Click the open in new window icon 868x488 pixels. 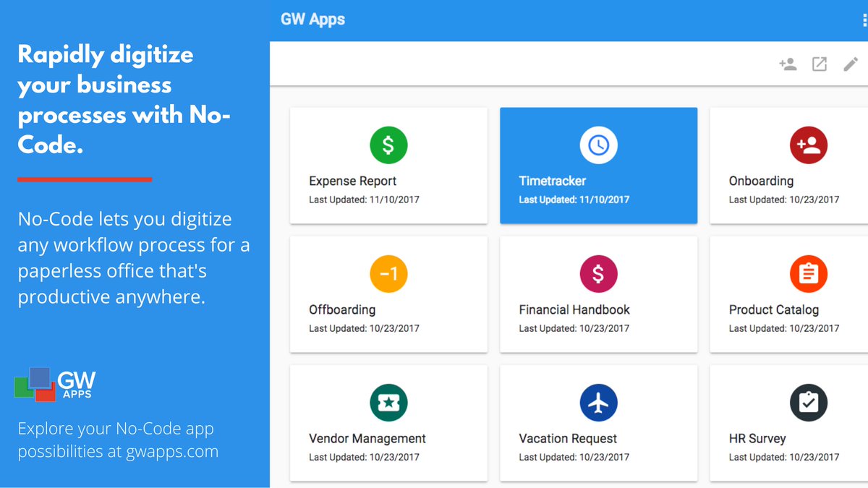pos(820,64)
